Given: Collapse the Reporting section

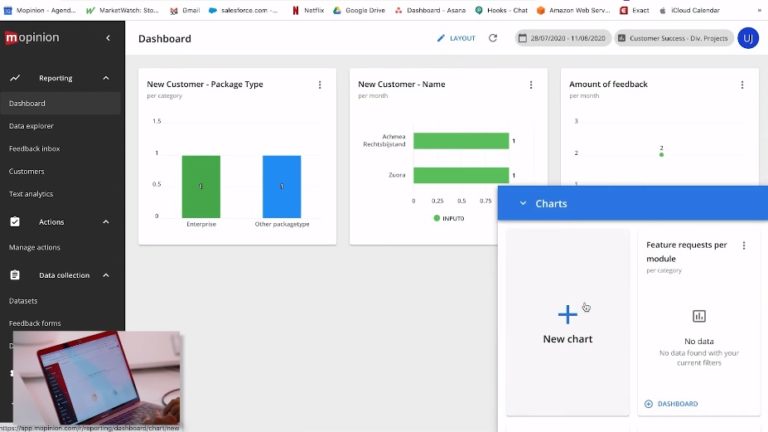Looking at the screenshot, I should (106, 78).
